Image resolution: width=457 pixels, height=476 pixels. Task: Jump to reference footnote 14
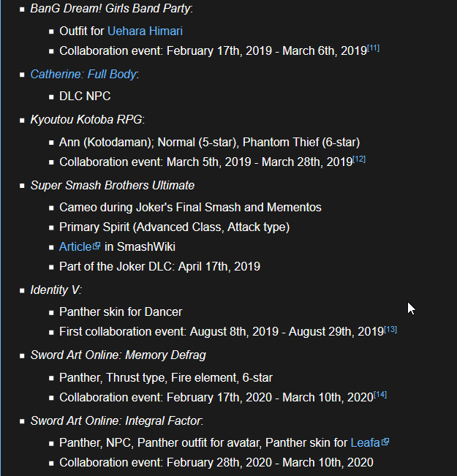380,395
